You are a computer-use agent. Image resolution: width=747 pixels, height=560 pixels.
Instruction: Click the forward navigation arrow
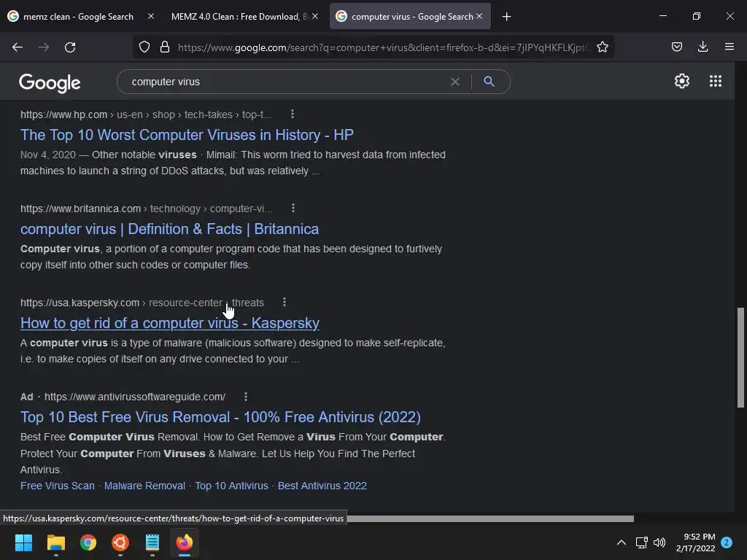click(44, 47)
